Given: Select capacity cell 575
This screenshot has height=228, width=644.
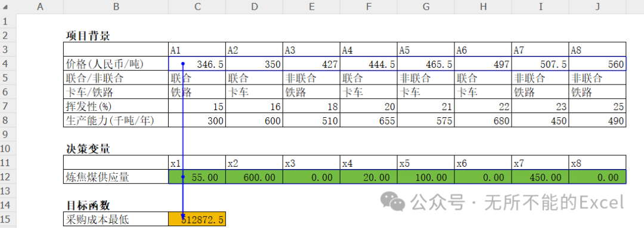Looking at the screenshot, I should (426, 120).
